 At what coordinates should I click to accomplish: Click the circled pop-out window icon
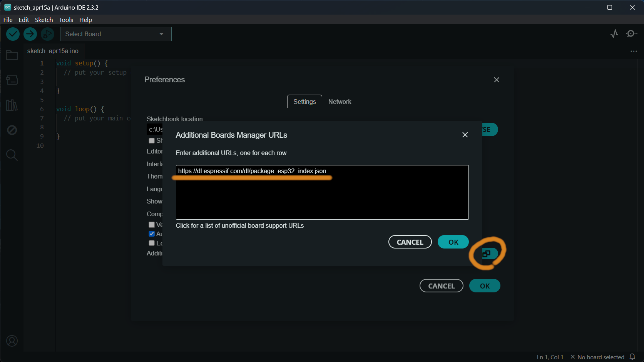click(x=487, y=253)
